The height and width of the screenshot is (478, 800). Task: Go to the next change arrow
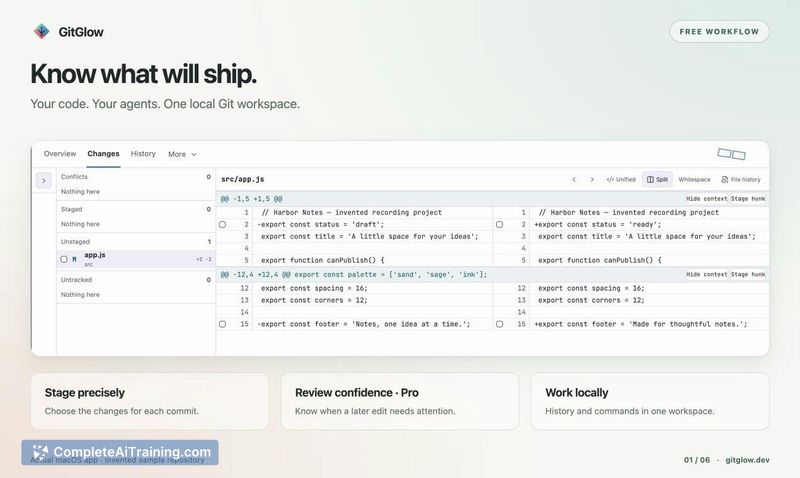(x=592, y=180)
